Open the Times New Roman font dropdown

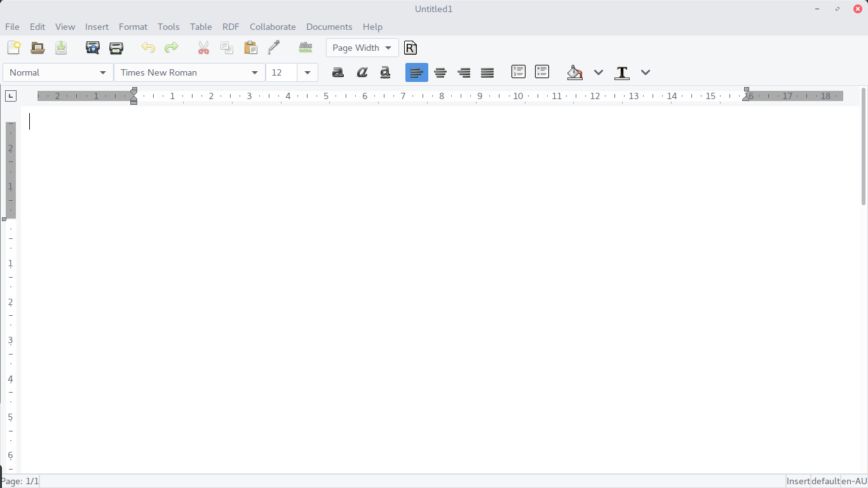click(x=189, y=72)
